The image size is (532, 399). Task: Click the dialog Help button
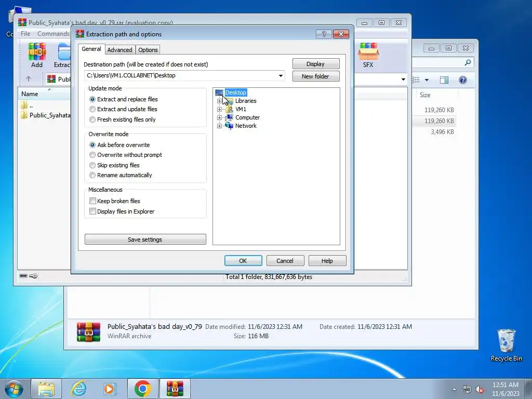click(327, 261)
